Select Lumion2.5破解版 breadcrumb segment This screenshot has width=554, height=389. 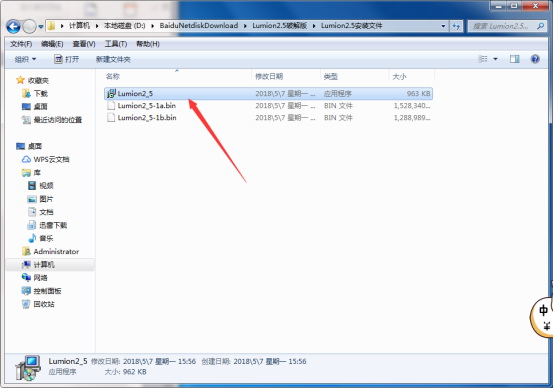point(279,26)
